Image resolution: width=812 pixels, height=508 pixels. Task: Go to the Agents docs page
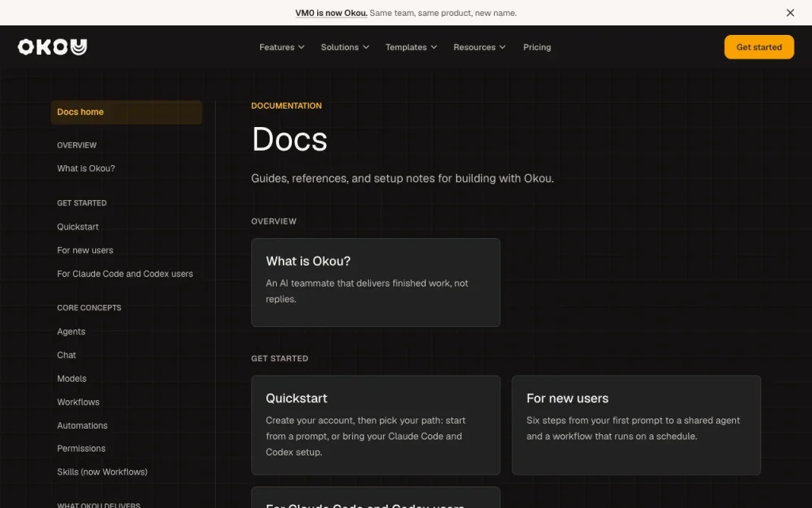(71, 332)
